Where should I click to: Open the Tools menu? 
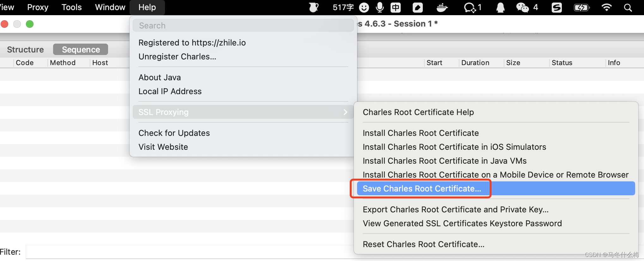click(71, 7)
